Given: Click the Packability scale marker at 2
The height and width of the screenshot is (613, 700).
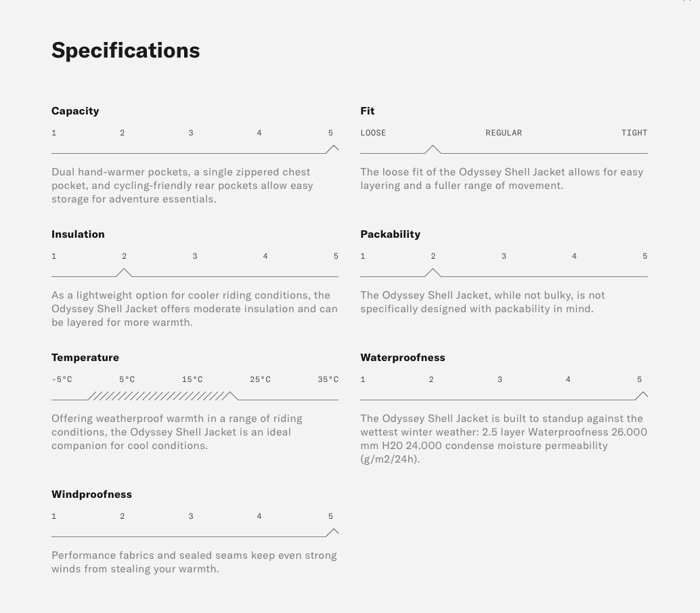Looking at the screenshot, I should click(x=433, y=272).
